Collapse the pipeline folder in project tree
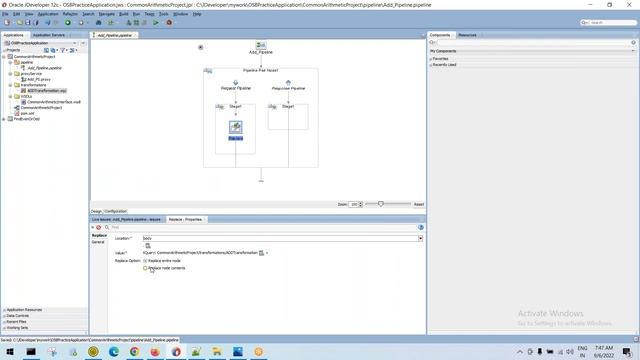This screenshot has width=640, height=360. [11, 62]
